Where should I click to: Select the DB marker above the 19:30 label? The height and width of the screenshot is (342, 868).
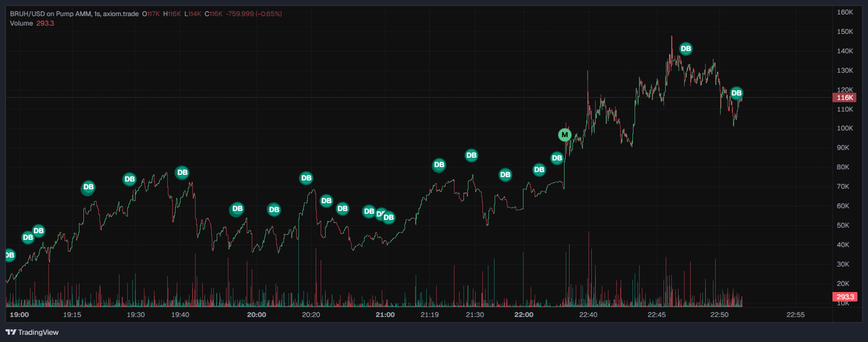coord(129,179)
